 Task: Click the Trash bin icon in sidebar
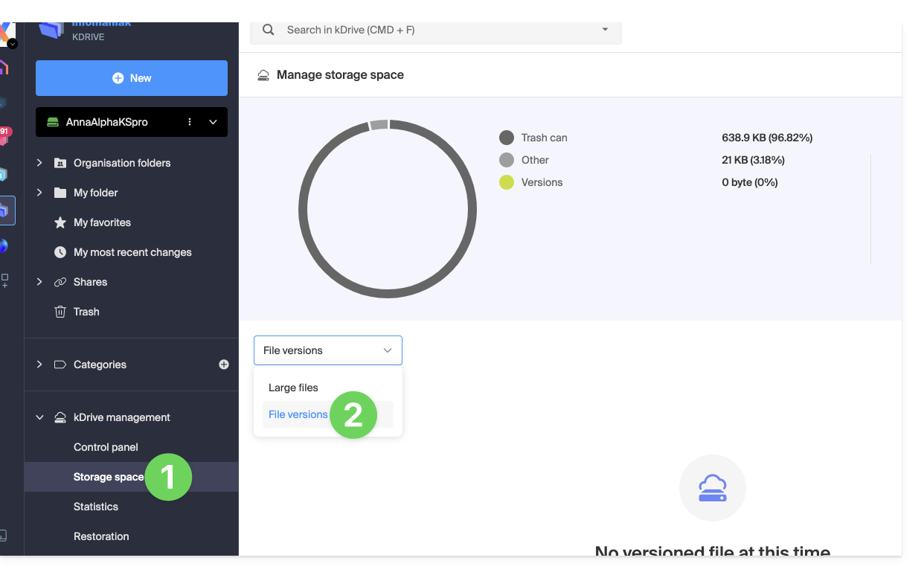point(60,312)
